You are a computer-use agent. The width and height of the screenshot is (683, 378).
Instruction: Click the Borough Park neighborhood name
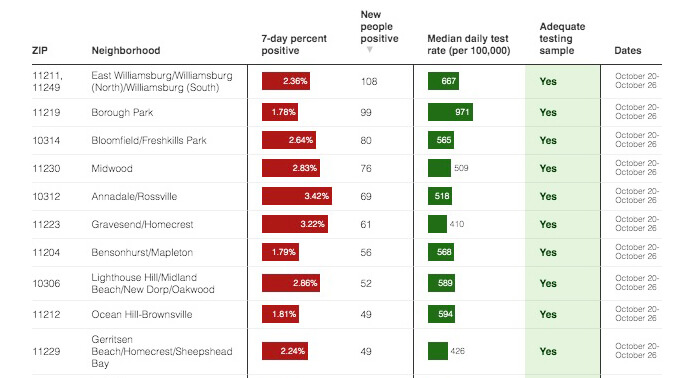tap(122, 112)
